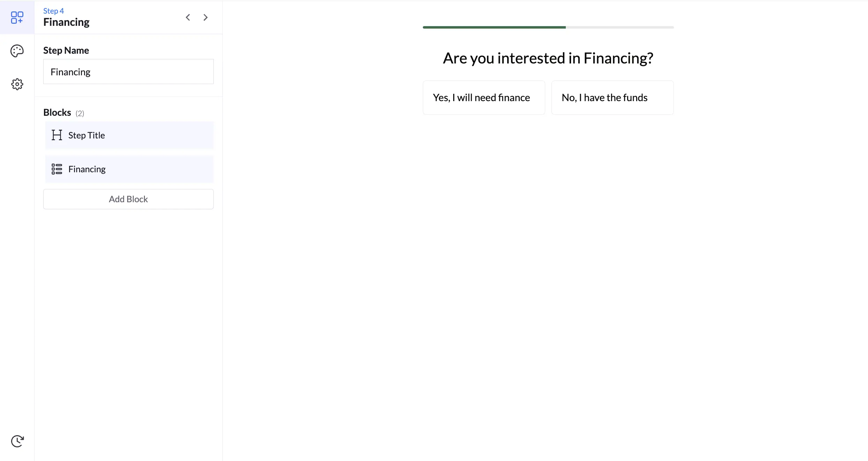This screenshot has height=461, width=868.
Task: Click the Add Block button
Action: point(128,199)
